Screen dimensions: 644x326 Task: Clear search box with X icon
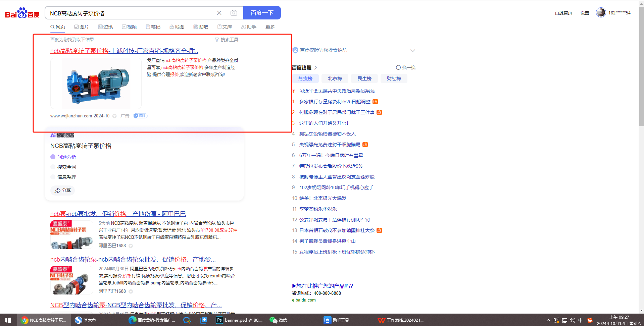click(x=219, y=13)
